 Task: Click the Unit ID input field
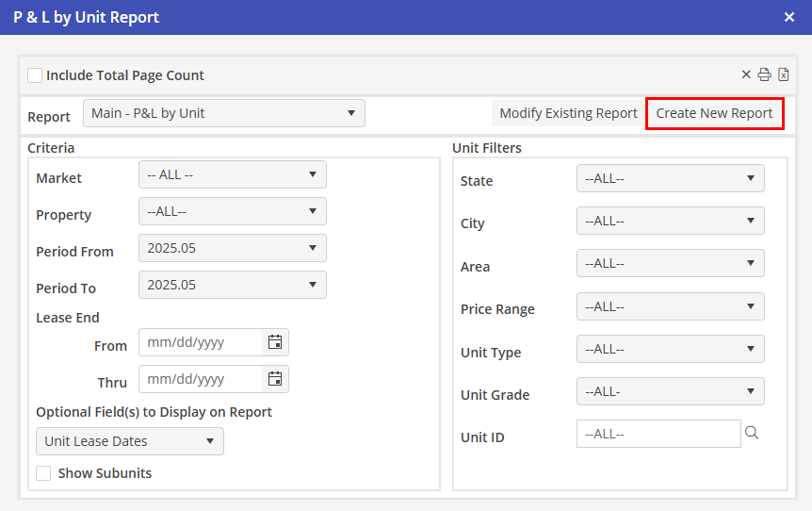[658, 434]
